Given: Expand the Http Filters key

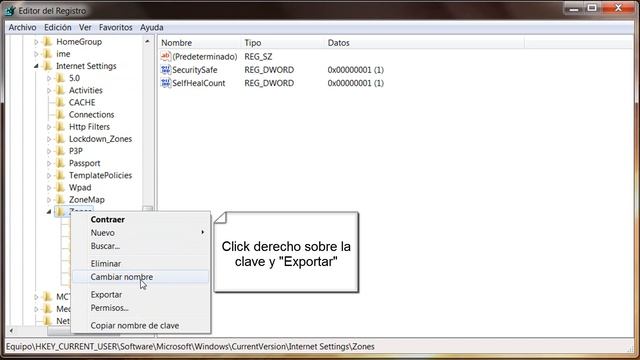Looking at the screenshot, I should (x=49, y=127).
